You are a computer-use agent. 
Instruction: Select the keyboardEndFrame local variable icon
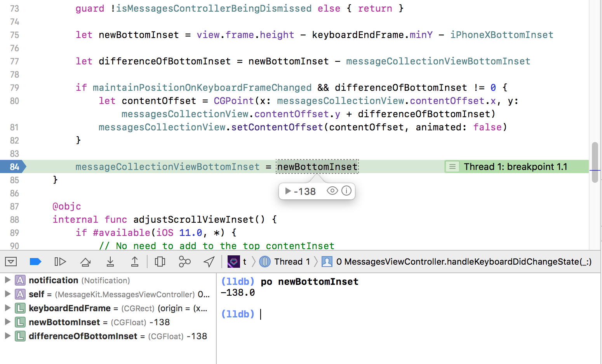[20, 308]
